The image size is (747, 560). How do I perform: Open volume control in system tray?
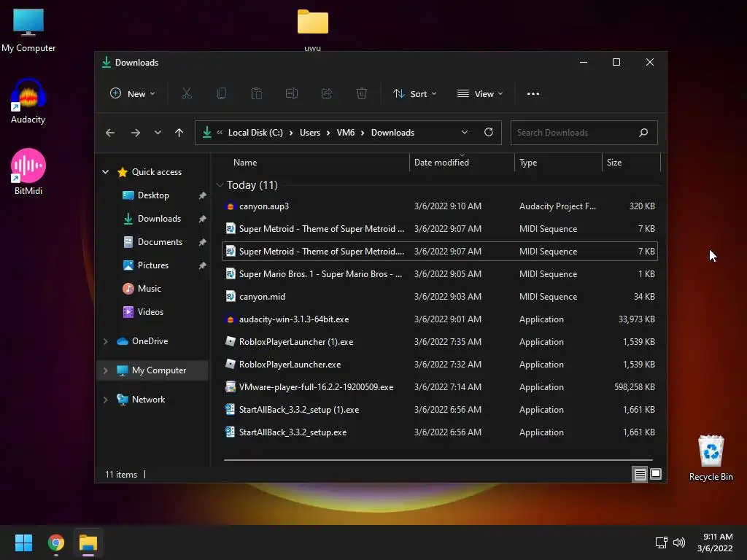click(x=679, y=542)
